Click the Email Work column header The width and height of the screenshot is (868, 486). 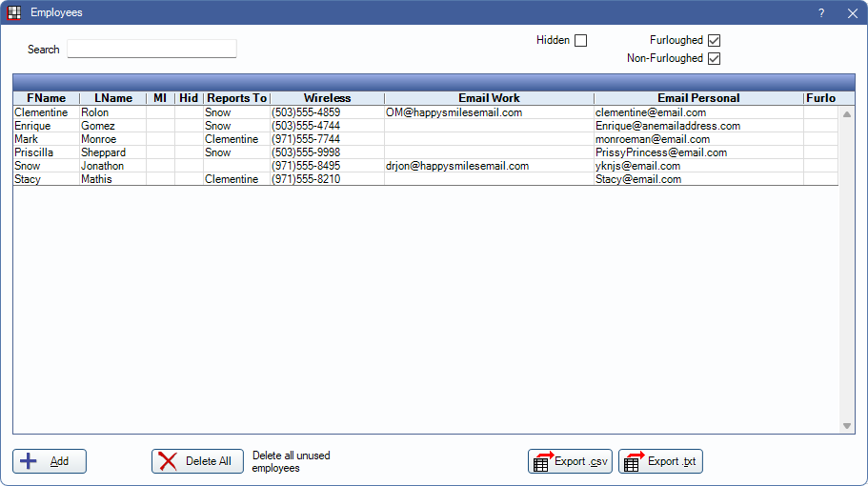pyautogui.click(x=489, y=98)
